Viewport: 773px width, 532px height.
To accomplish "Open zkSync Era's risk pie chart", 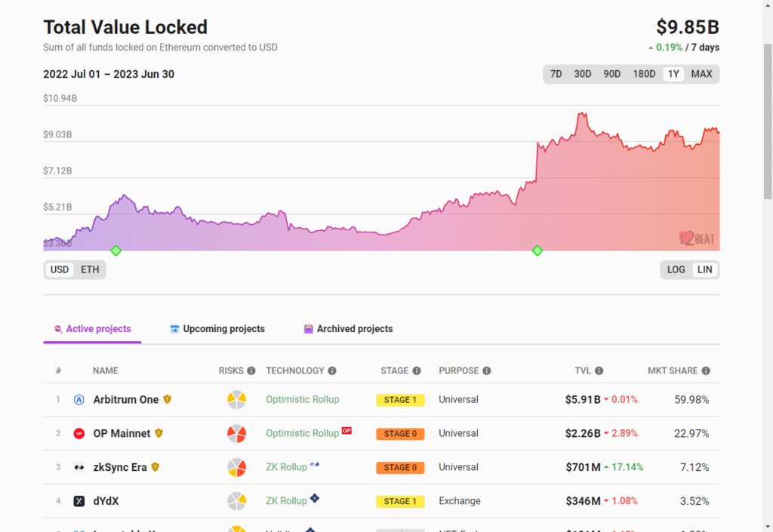I will [x=236, y=467].
